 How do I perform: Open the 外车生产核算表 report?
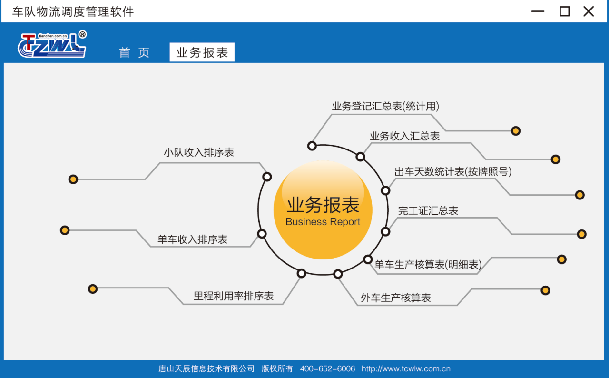(x=395, y=298)
